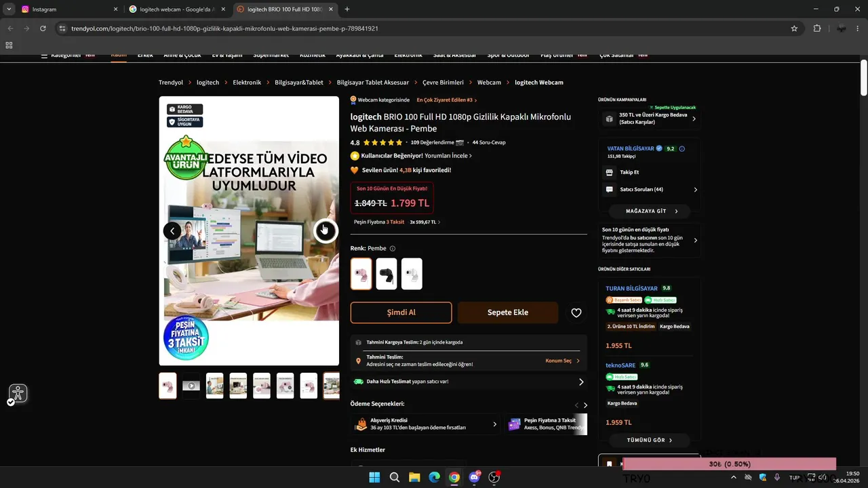The width and height of the screenshot is (868, 488).
Task: Select the pink (Pembe) color variant
Action: [x=361, y=274]
